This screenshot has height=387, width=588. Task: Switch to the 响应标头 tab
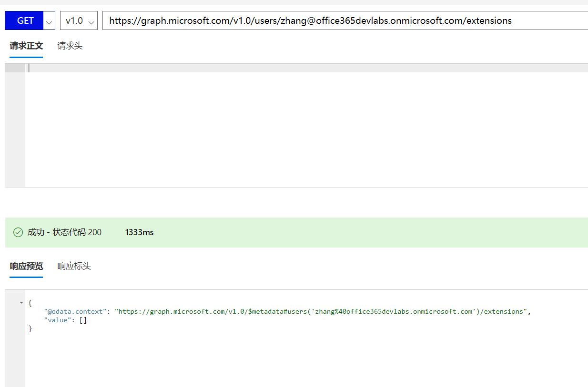point(74,266)
